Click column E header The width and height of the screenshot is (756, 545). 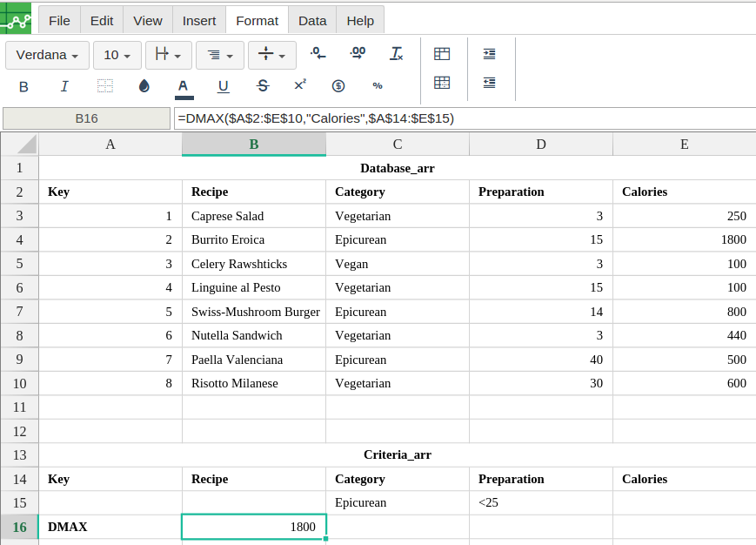[x=684, y=145]
